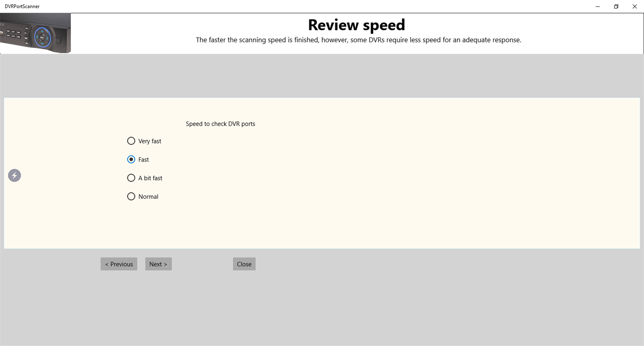Click the scanning speed description text
The width and height of the screenshot is (644, 346).
point(359,40)
